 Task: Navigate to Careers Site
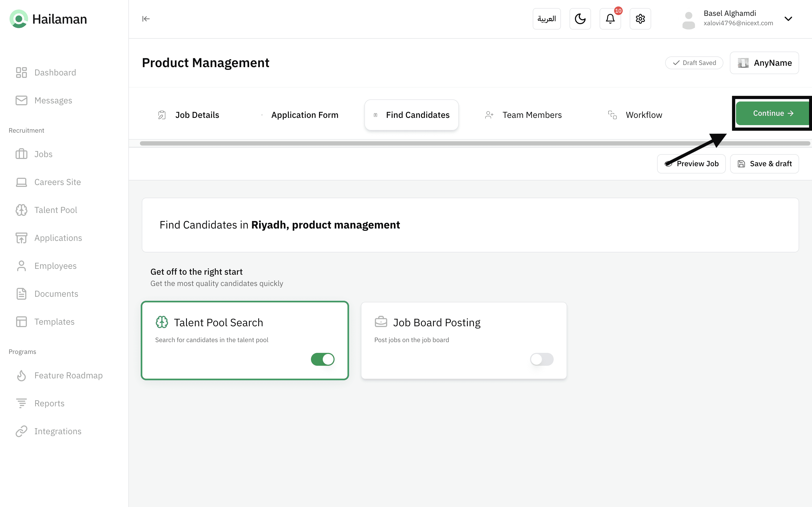coord(57,182)
